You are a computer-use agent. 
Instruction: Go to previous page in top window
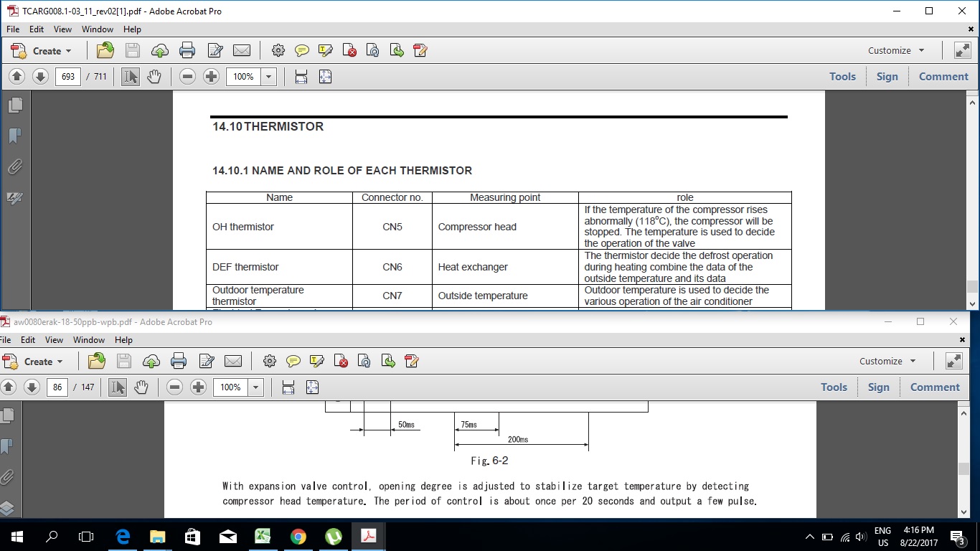tap(17, 77)
